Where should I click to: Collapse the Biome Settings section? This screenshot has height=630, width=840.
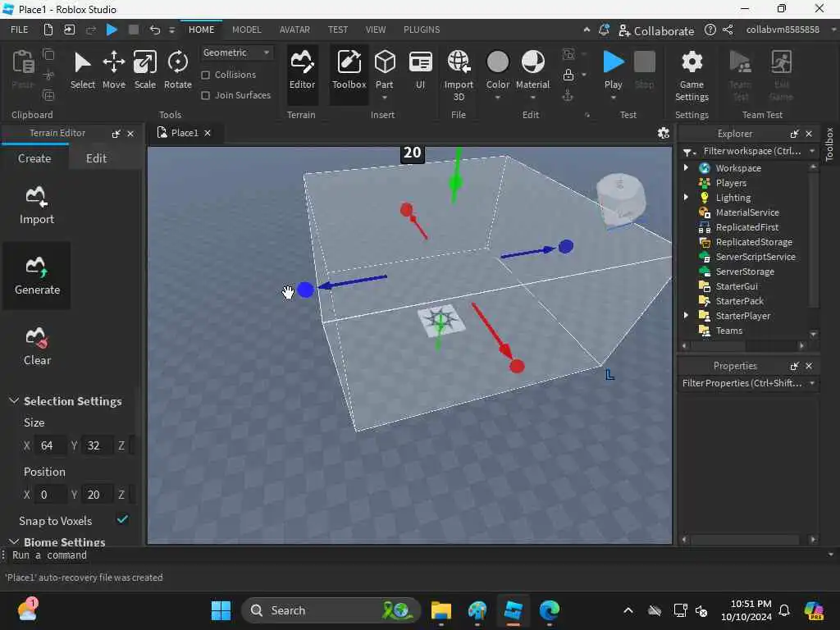point(14,541)
